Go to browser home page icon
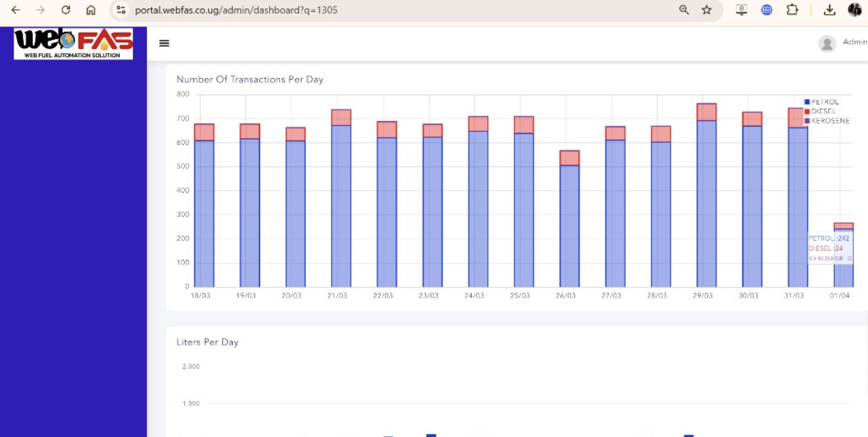This screenshot has height=437, width=868. [x=91, y=10]
